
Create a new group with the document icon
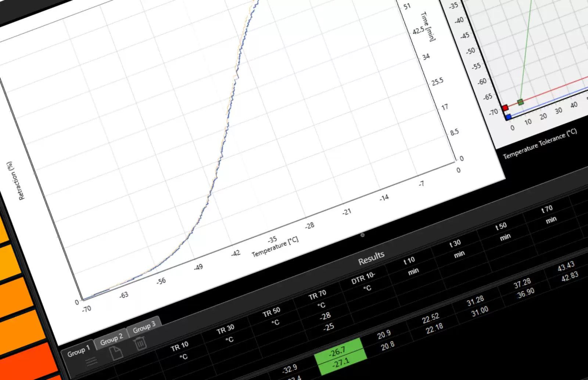tap(116, 352)
